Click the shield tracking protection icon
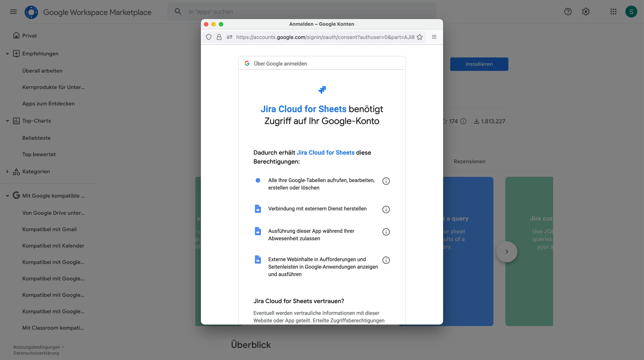The image size is (644, 360). tap(209, 37)
